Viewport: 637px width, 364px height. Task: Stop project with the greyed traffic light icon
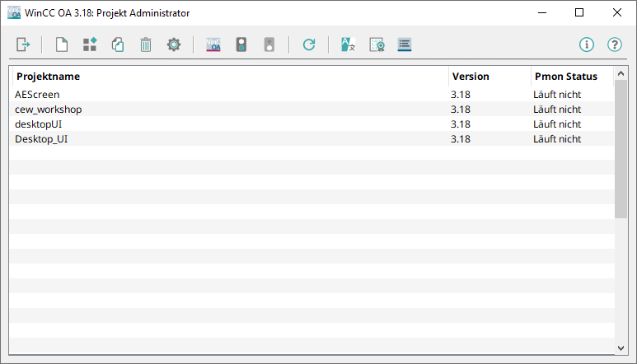[x=269, y=44]
